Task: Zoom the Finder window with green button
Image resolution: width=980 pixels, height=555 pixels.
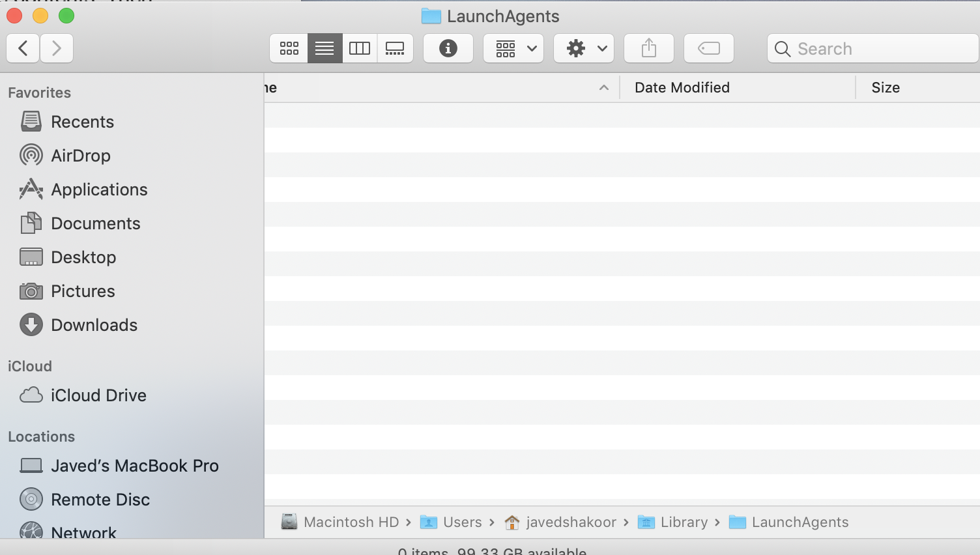Action: coord(66,16)
